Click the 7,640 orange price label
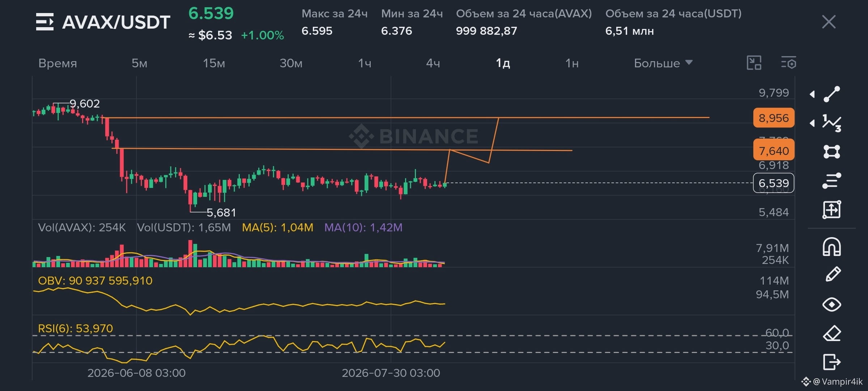868x391 pixels. [774, 151]
